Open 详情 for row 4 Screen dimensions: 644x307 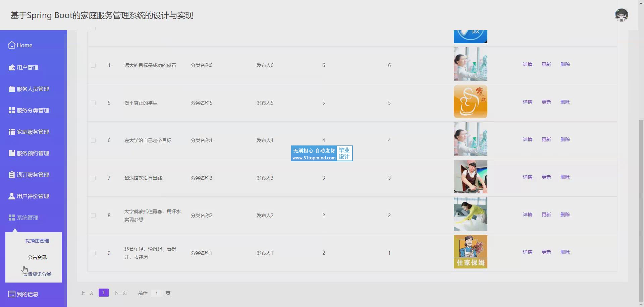click(x=528, y=64)
